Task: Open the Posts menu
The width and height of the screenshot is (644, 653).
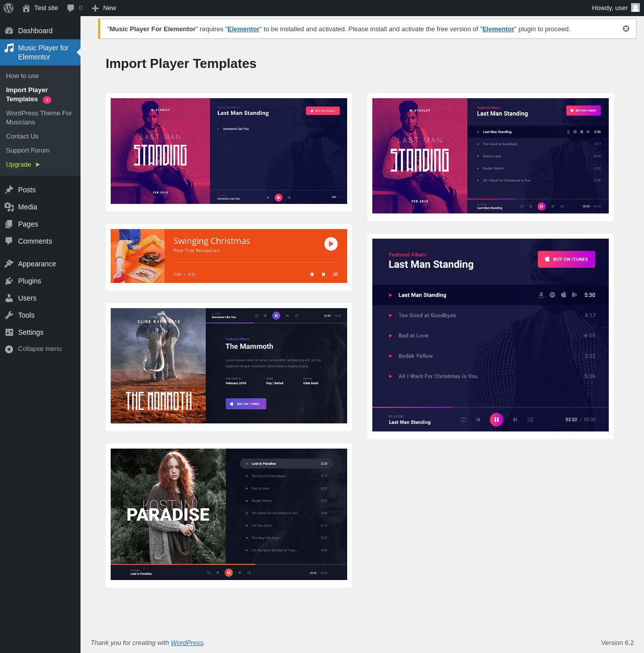Action: 40,190
